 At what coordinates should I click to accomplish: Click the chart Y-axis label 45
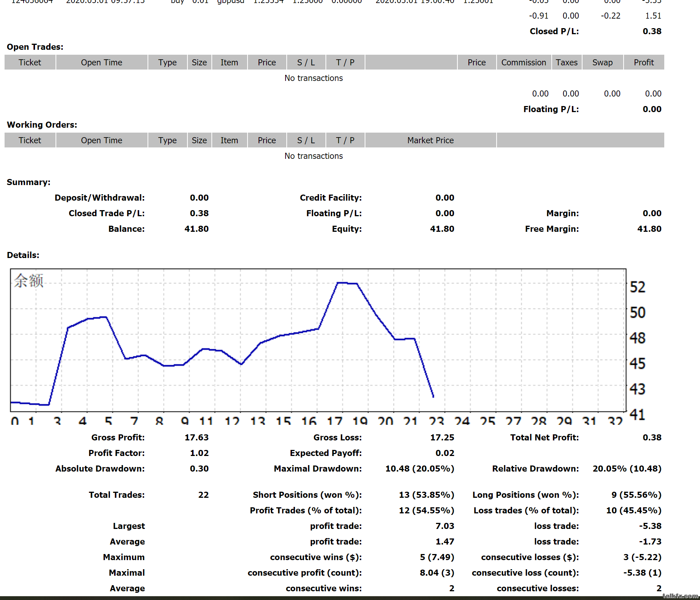tap(637, 364)
